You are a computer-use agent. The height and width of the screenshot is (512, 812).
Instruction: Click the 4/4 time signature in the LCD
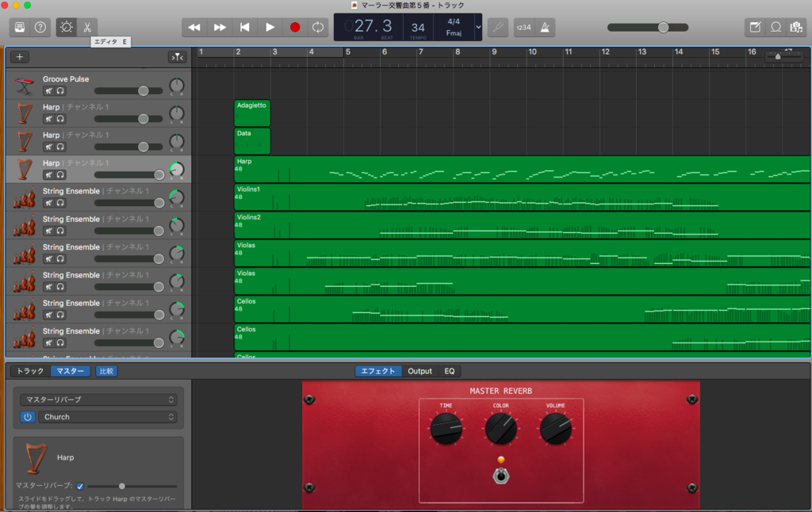[454, 21]
